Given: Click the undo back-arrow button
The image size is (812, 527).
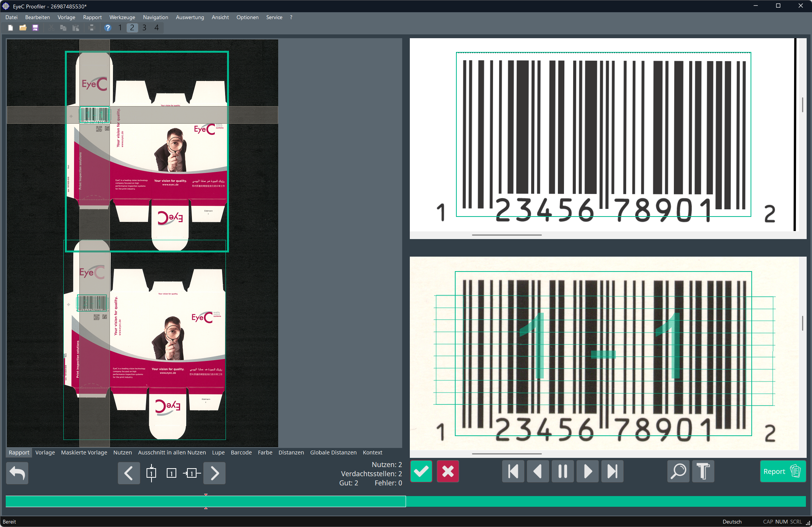Looking at the screenshot, I should [17, 473].
